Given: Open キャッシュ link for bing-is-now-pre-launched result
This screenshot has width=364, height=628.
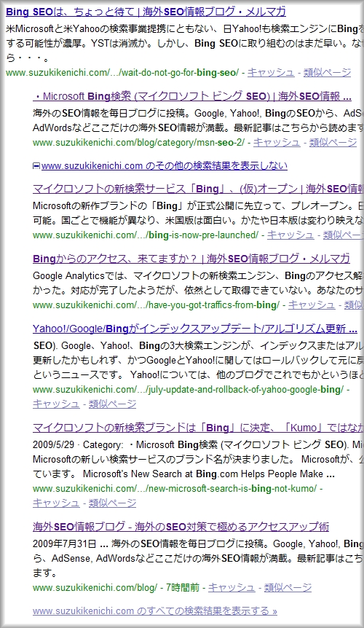Looking at the screenshot, I should [290, 235].
